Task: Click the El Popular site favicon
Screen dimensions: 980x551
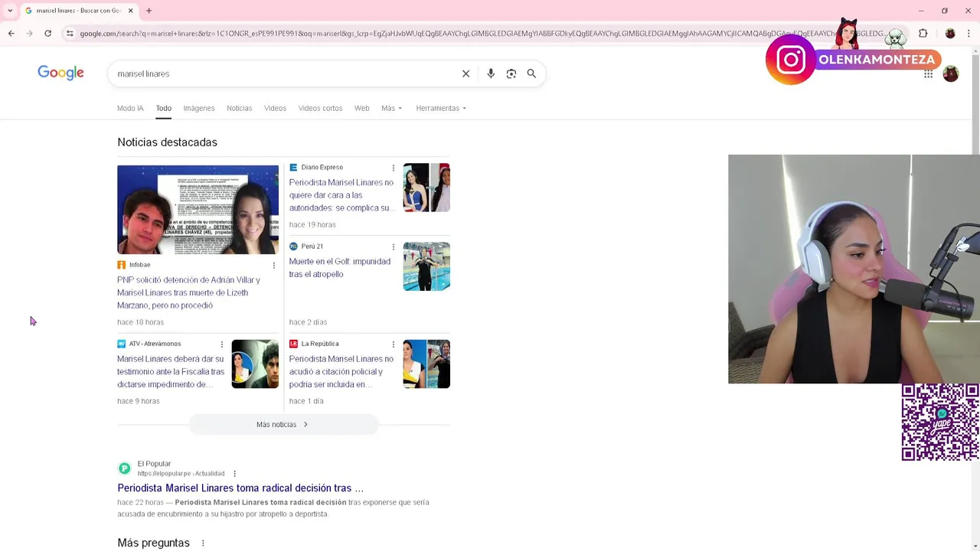Action: [124, 468]
